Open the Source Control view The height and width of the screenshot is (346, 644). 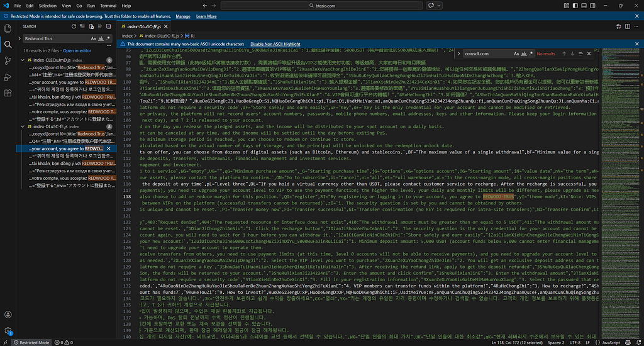[x=8, y=61]
